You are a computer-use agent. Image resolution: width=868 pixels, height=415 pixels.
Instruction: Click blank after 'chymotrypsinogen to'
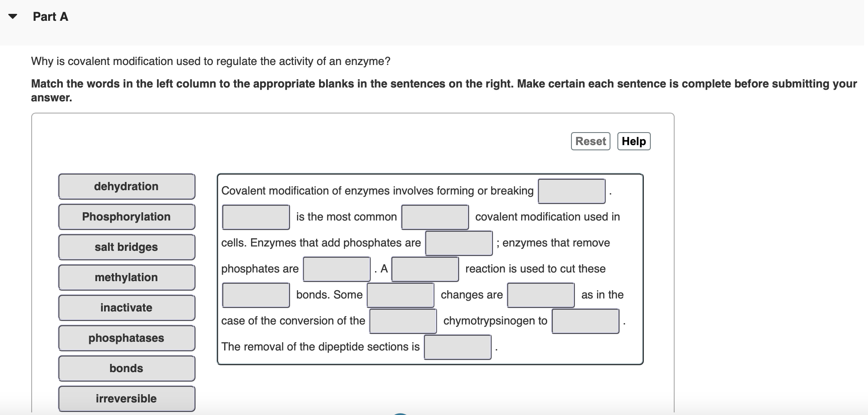tap(585, 321)
